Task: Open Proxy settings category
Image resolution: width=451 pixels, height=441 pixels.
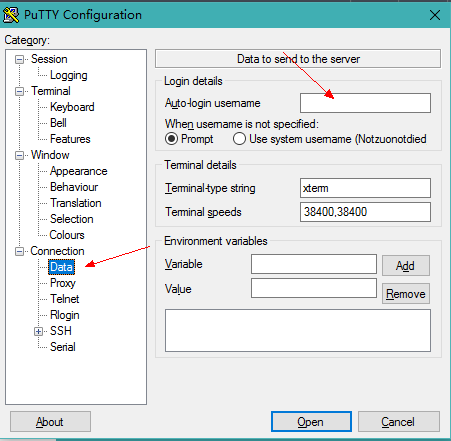Action: 63,283
